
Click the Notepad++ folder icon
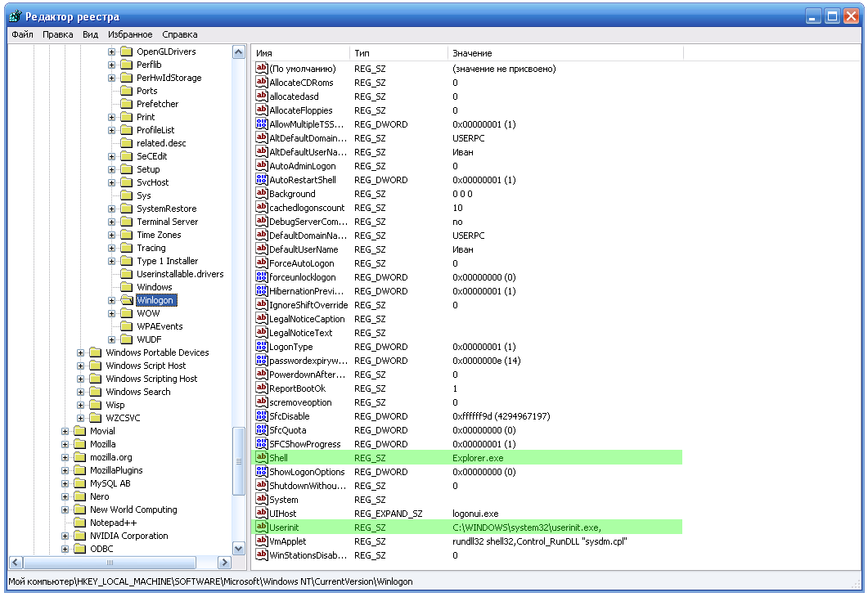click(x=79, y=523)
